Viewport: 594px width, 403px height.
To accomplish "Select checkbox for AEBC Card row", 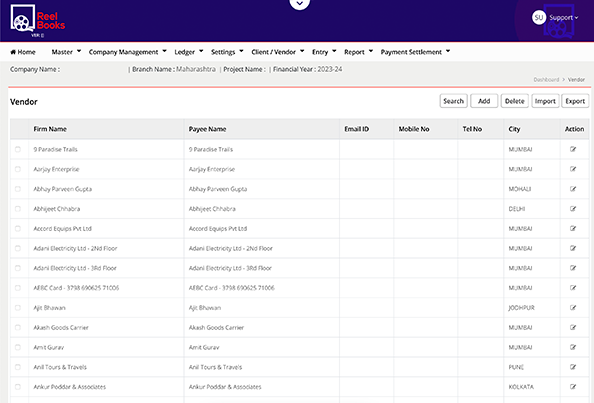I will (18, 288).
